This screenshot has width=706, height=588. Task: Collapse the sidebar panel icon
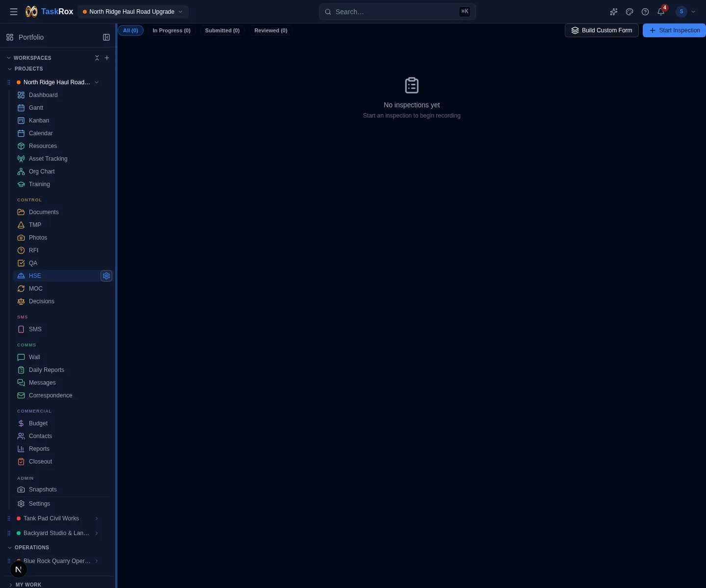(106, 37)
